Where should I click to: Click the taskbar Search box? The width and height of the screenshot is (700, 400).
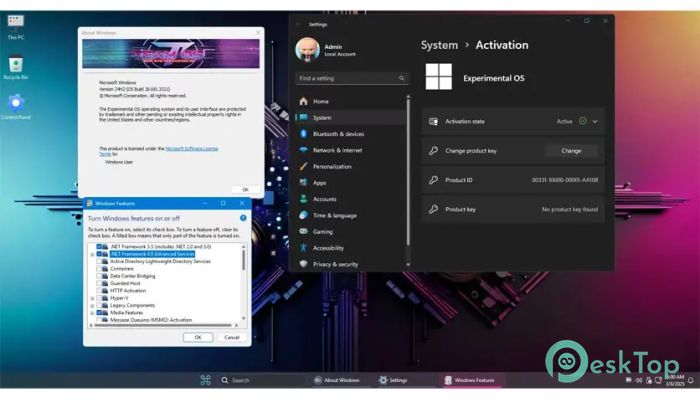(x=262, y=380)
